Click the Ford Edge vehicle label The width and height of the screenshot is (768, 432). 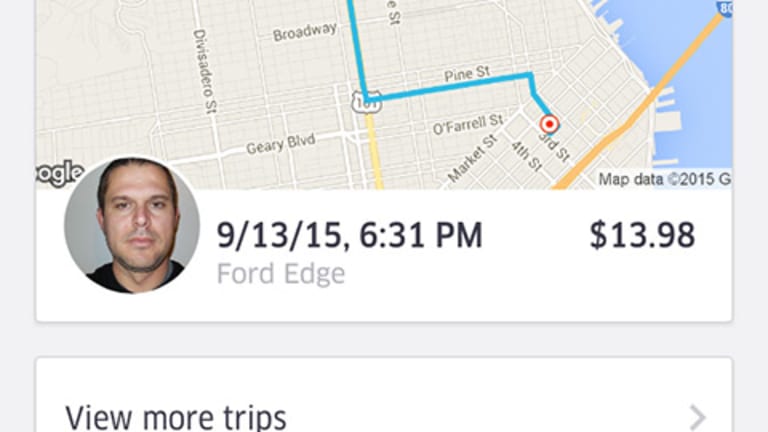280,273
